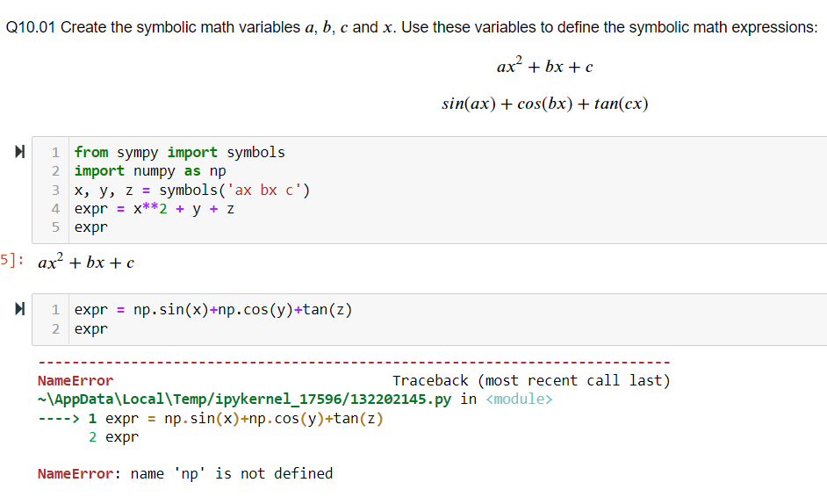Viewport: 827px width, 504px height.
Task: Click the output prompt label '5]:'
Action: click(11, 260)
